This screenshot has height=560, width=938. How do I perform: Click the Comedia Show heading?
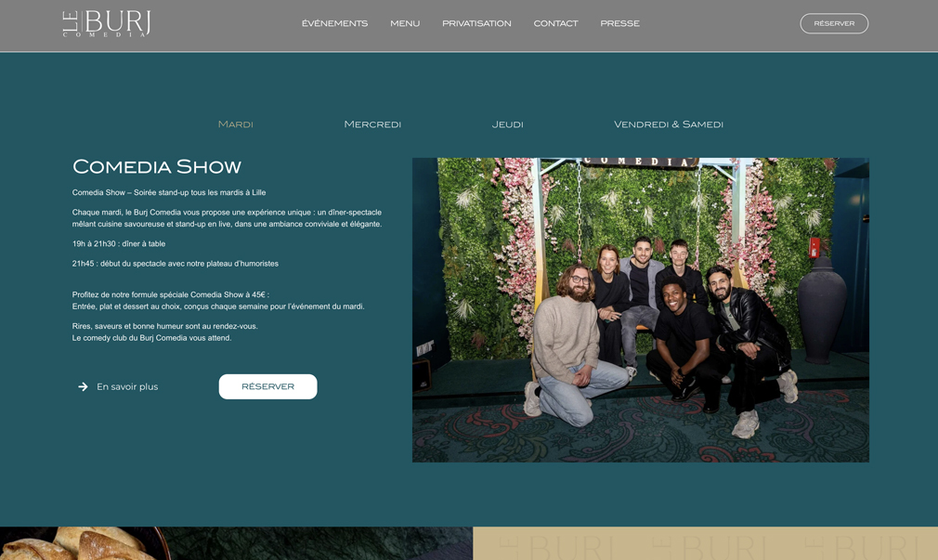(x=157, y=166)
